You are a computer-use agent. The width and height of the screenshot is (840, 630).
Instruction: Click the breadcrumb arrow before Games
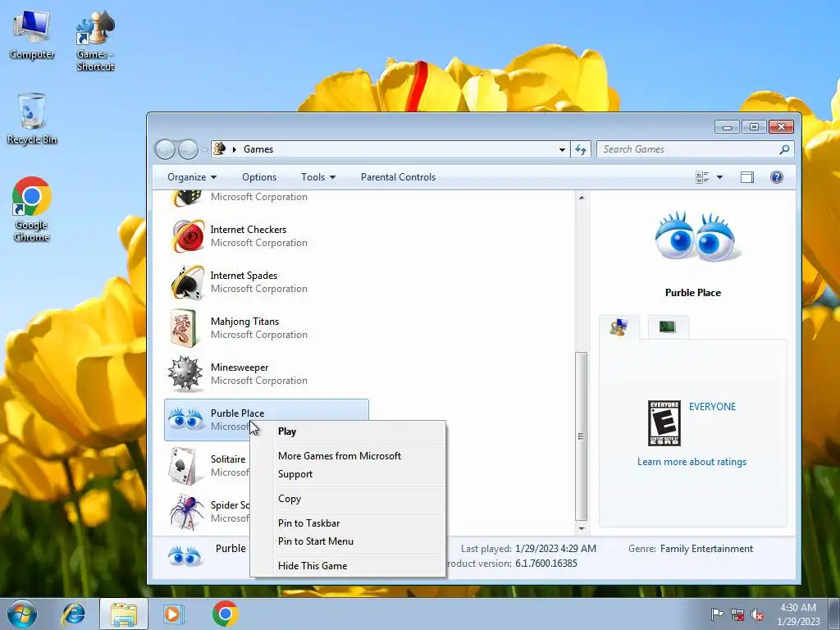[234, 149]
